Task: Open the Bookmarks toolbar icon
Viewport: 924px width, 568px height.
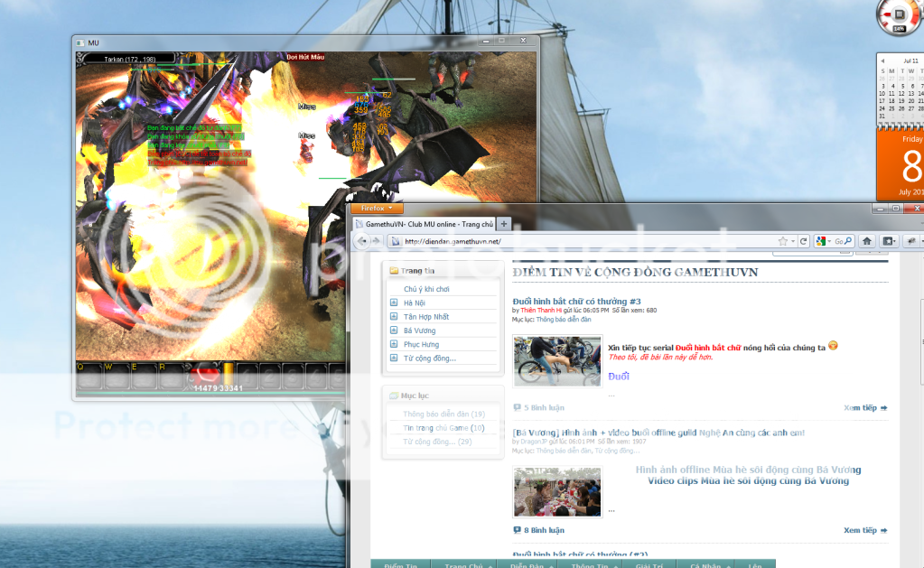Action: click(x=889, y=241)
